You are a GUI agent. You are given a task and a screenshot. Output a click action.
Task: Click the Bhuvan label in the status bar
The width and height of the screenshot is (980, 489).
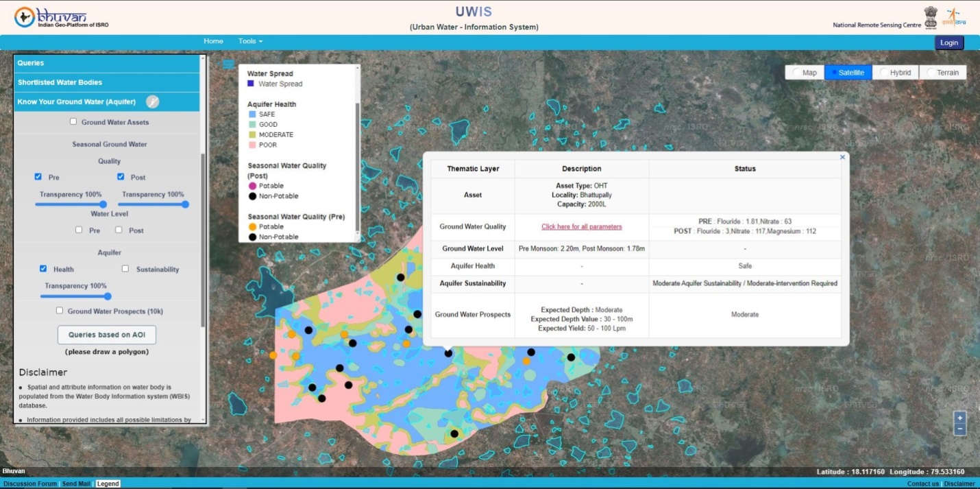pyautogui.click(x=14, y=471)
